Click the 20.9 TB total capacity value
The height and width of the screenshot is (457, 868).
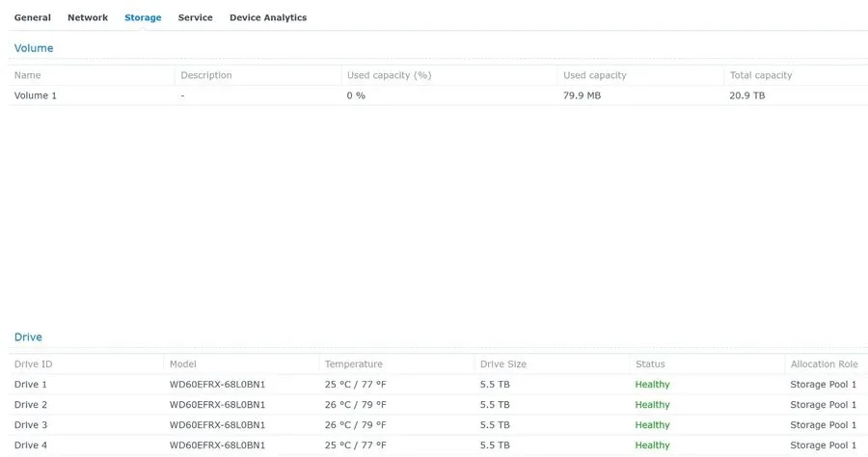click(x=746, y=95)
